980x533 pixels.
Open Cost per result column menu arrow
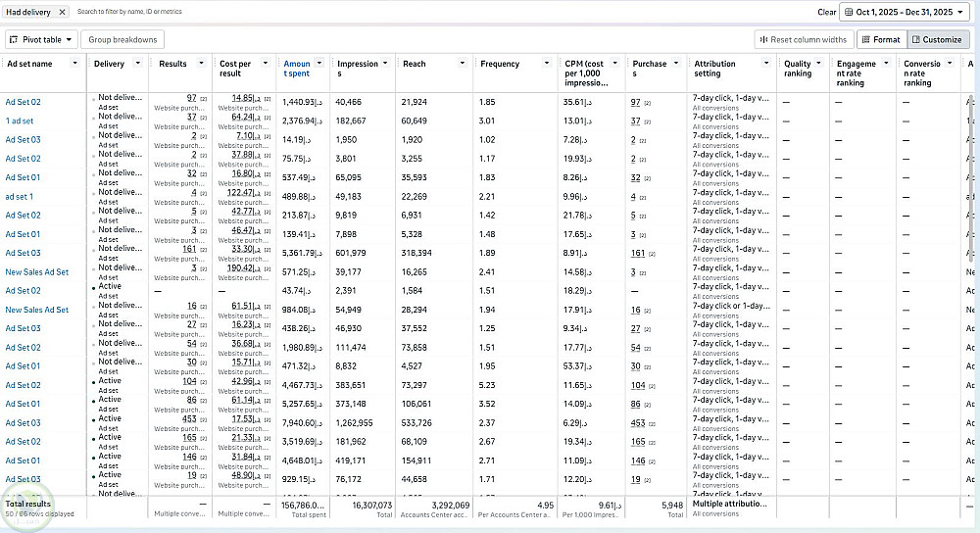pos(265,63)
